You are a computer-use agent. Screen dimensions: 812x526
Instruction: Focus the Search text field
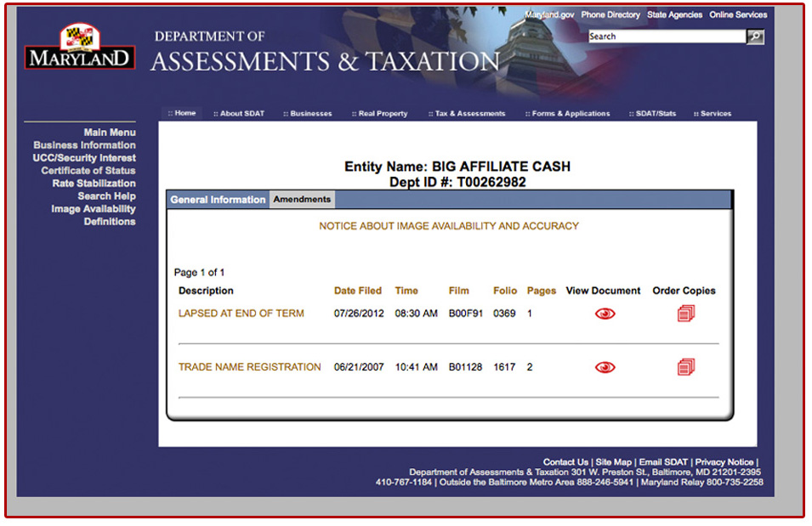coord(667,37)
